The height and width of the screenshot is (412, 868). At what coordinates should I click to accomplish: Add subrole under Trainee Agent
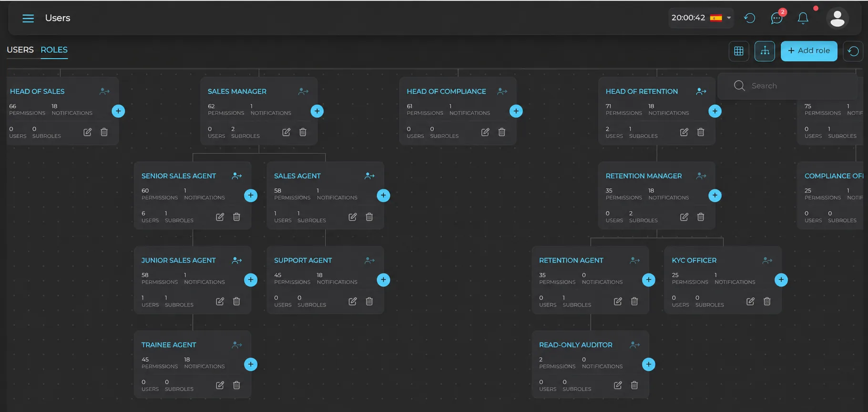(x=251, y=364)
